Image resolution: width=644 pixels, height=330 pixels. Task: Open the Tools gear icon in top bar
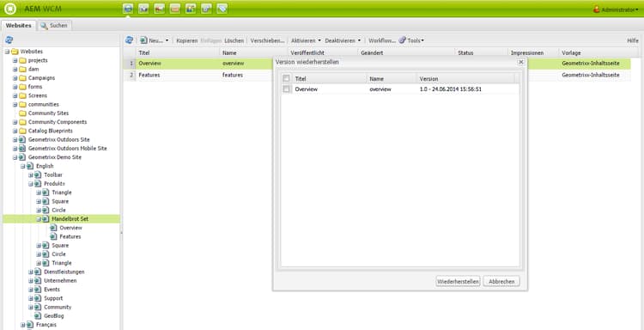pyautogui.click(x=206, y=9)
